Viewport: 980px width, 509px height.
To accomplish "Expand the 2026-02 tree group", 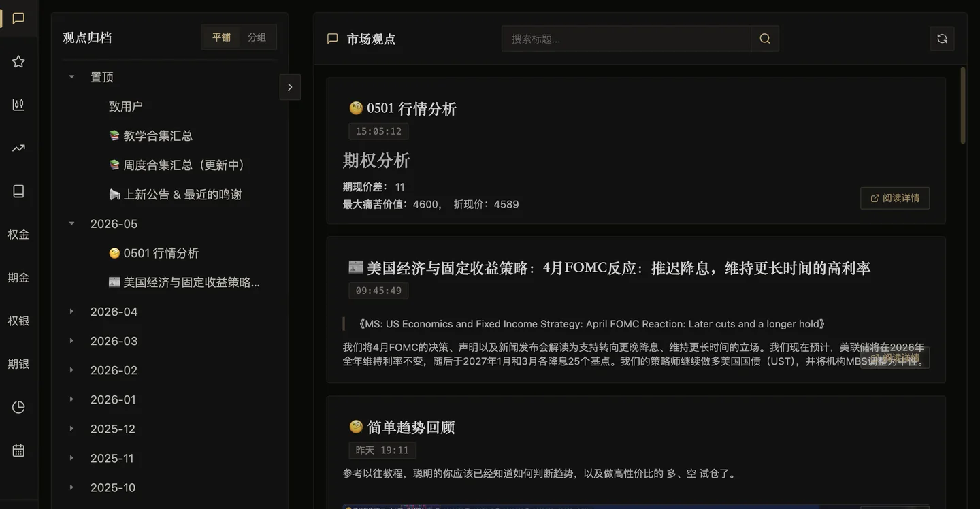I will coord(71,370).
